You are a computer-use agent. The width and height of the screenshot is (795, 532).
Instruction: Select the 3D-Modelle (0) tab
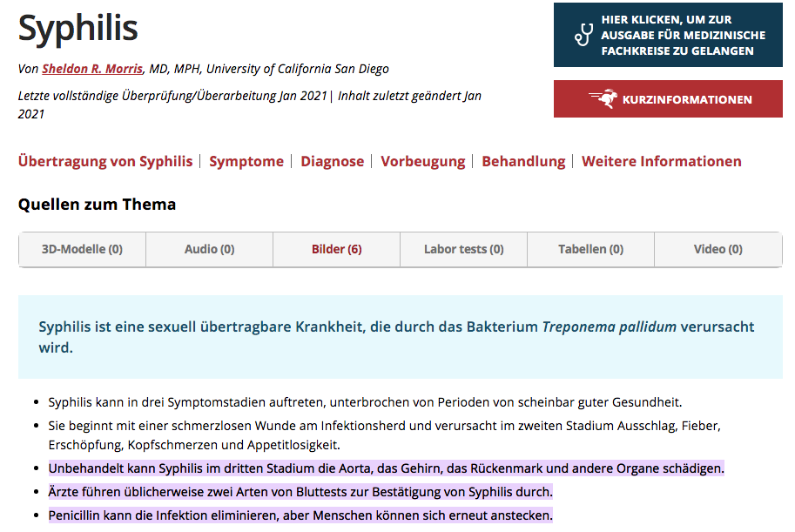(82, 249)
